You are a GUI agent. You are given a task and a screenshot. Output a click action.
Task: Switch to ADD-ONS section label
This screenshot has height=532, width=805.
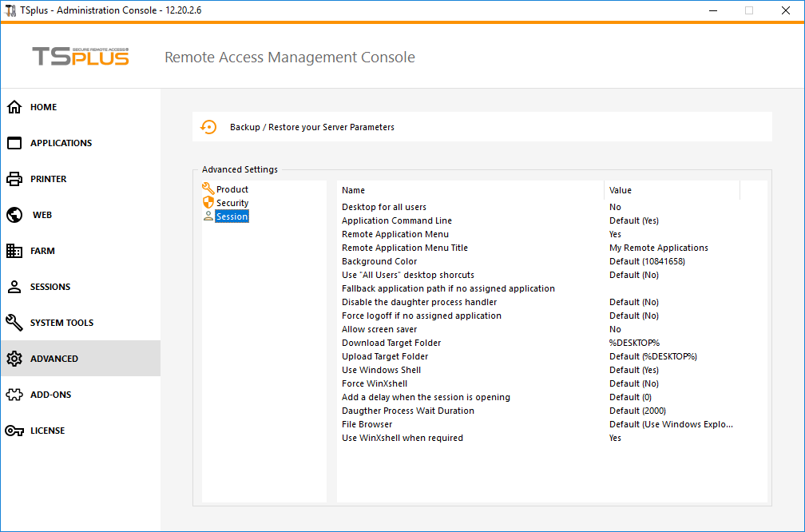pyautogui.click(x=51, y=395)
